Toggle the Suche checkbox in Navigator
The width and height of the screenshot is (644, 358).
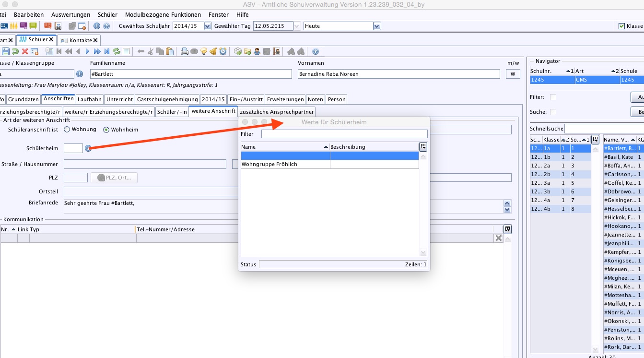(553, 112)
